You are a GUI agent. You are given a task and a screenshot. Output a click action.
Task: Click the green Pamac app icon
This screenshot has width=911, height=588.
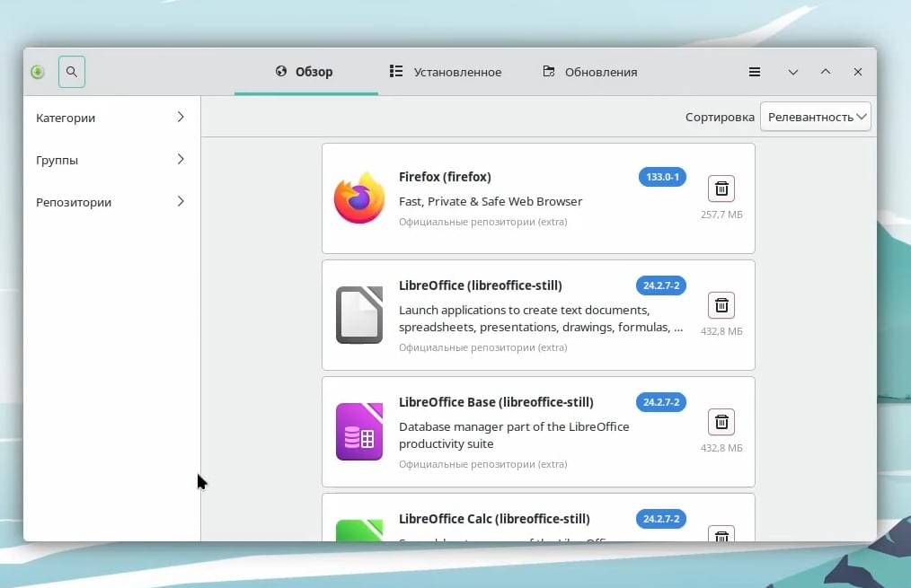(x=38, y=72)
